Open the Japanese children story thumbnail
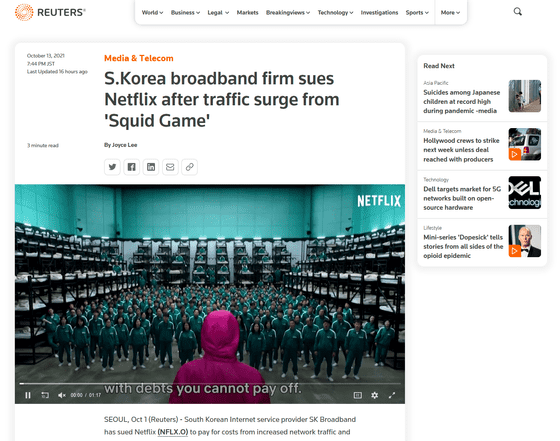Screen dimensions: 560x441 click(525, 96)
